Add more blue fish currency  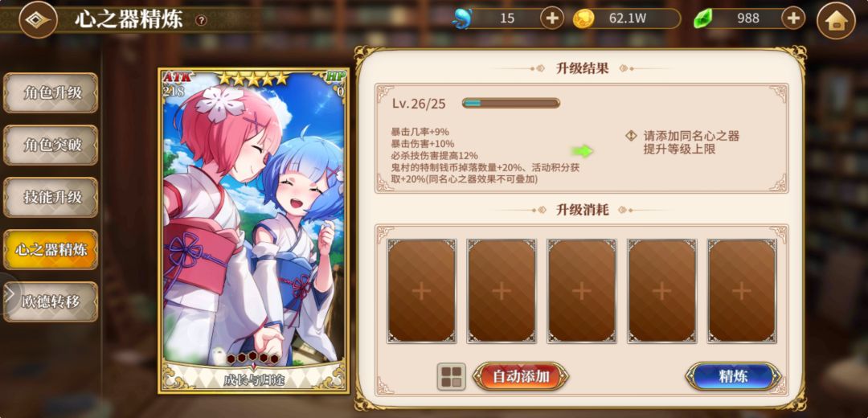pos(552,18)
